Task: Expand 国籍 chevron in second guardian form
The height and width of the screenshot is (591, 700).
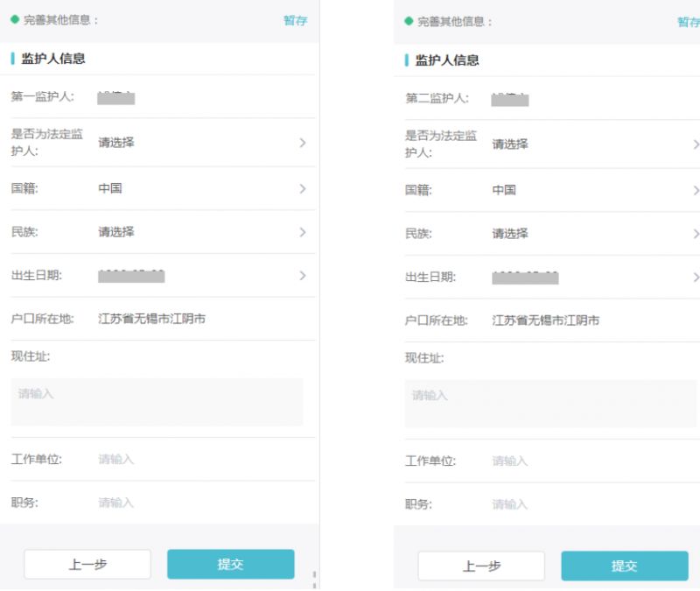Action: 696,191
